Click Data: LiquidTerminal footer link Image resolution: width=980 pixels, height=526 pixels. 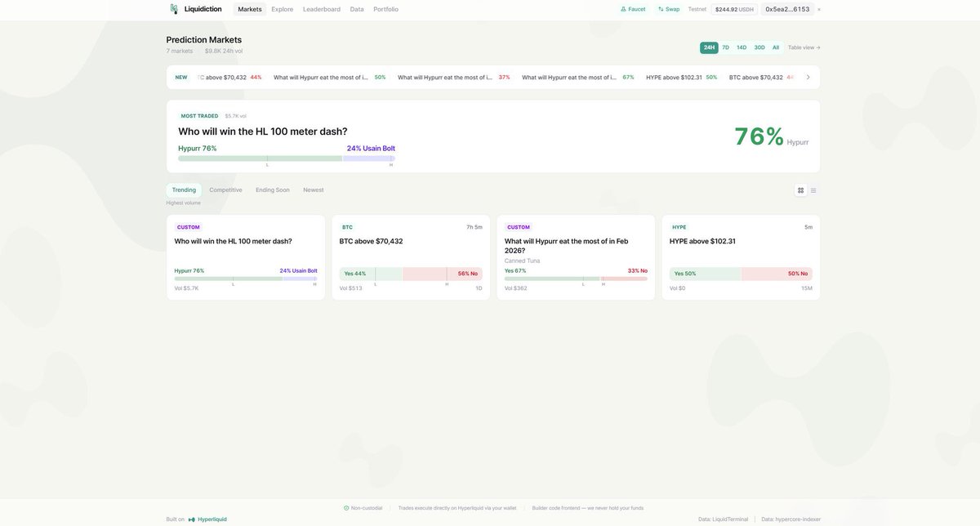724,519
